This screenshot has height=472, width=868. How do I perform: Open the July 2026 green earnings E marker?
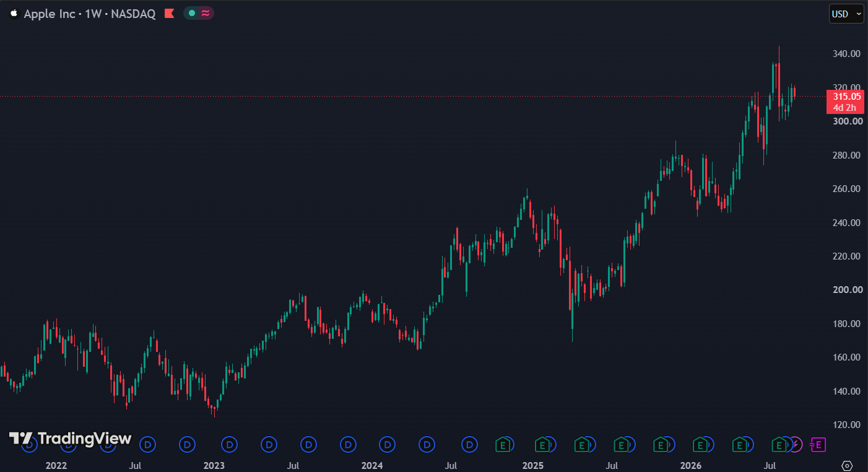tap(779, 444)
